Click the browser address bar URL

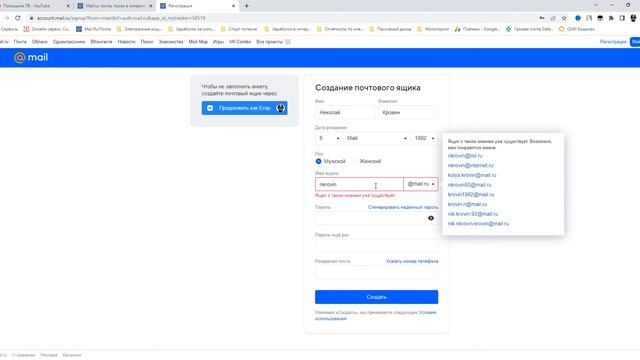[x=121, y=18]
